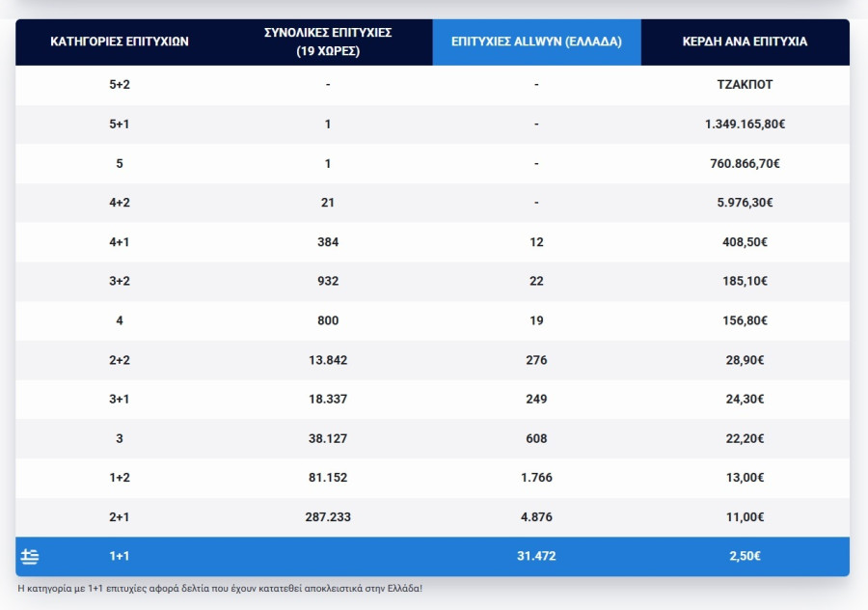Image resolution: width=868 pixels, height=610 pixels.
Task: Click total wins value 287.233
Action: point(328,517)
